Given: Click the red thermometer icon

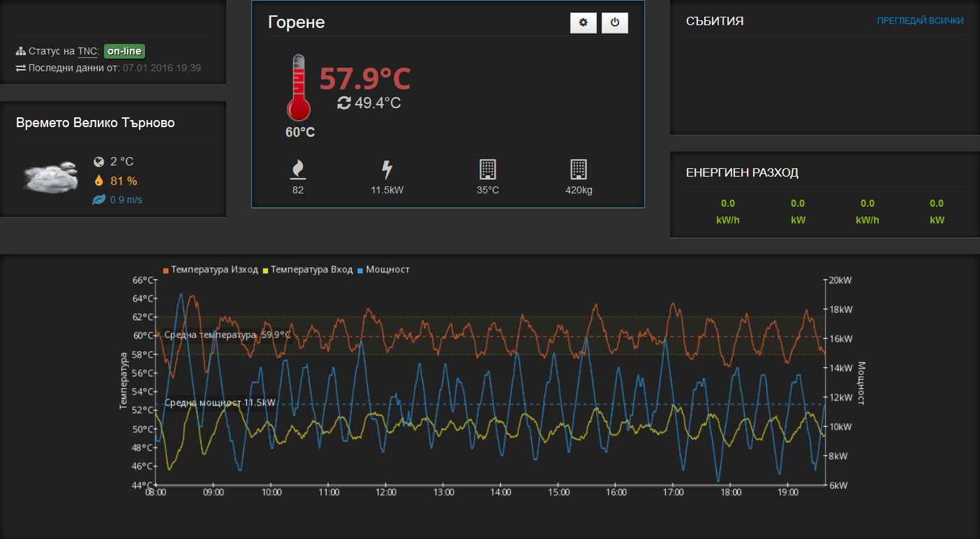Looking at the screenshot, I should 298,88.
